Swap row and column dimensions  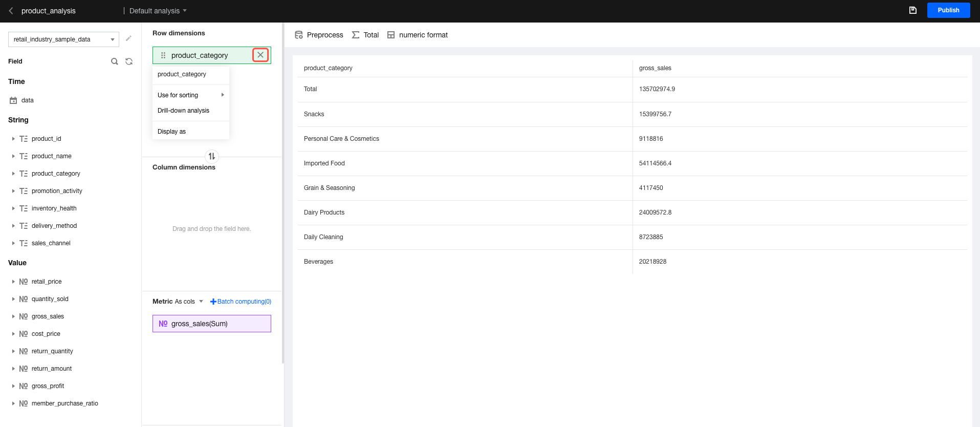[x=212, y=156]
